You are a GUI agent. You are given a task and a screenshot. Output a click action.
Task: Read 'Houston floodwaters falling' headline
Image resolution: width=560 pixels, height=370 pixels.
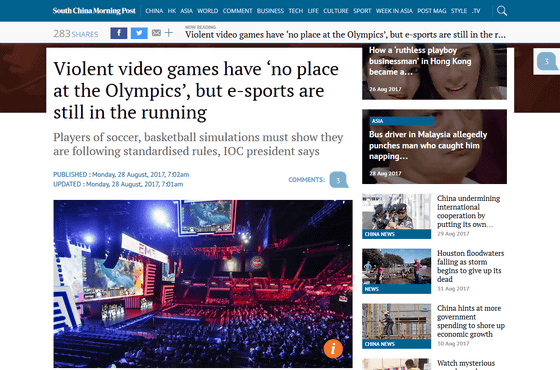tap(470, 266)
